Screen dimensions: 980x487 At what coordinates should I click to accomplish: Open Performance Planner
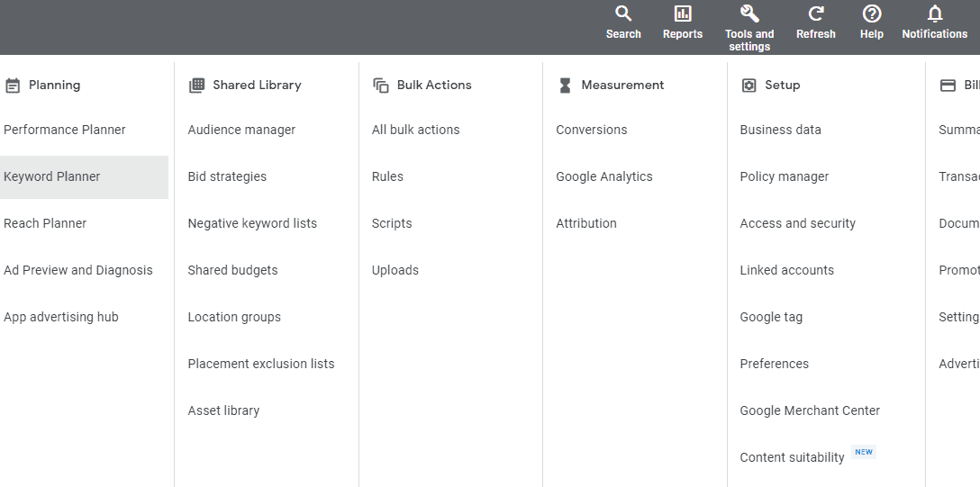tap(64, 130)
